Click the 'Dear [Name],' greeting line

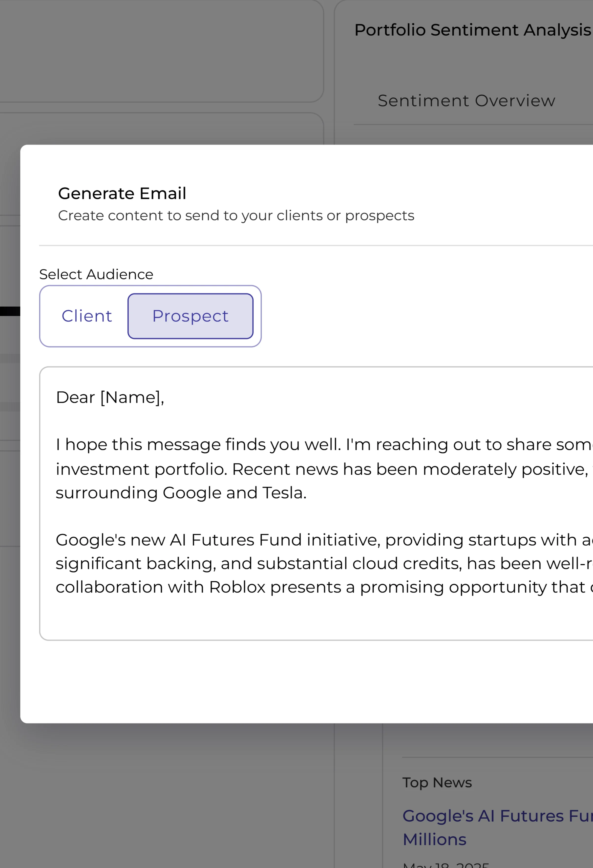click(x=110, y=397)
